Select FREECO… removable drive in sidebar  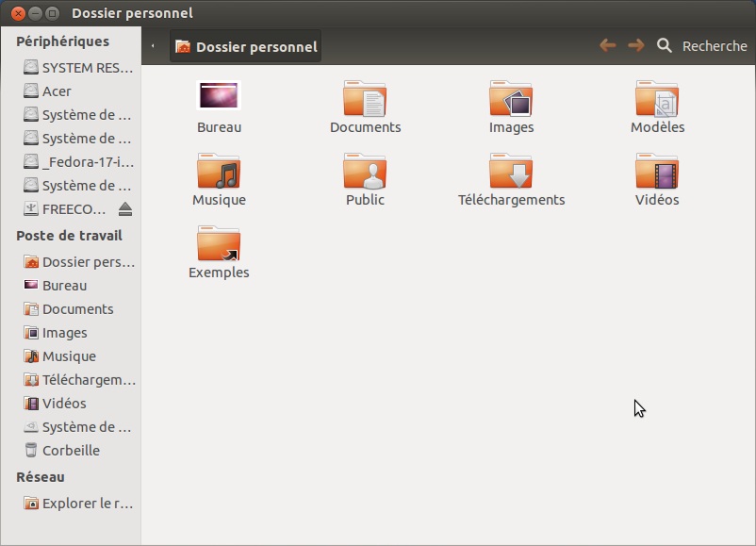point(65,209)
